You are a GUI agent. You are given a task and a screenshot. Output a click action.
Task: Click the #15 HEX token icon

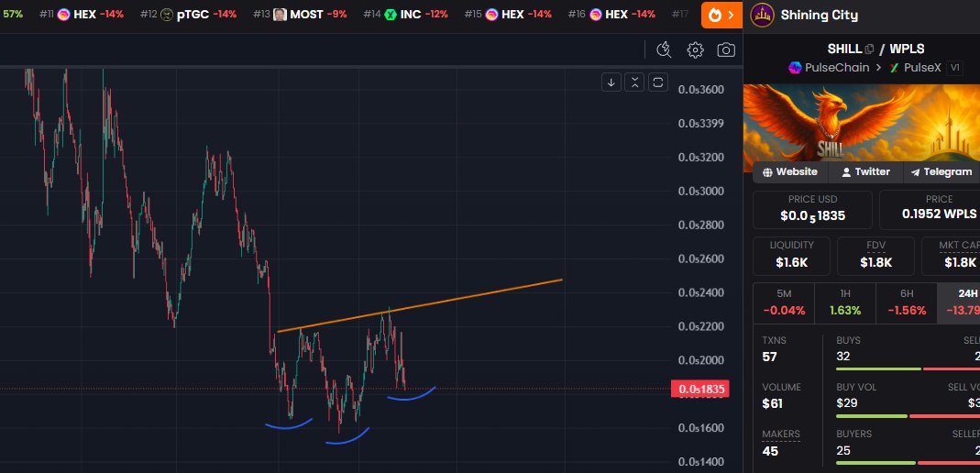click(491, 15)
